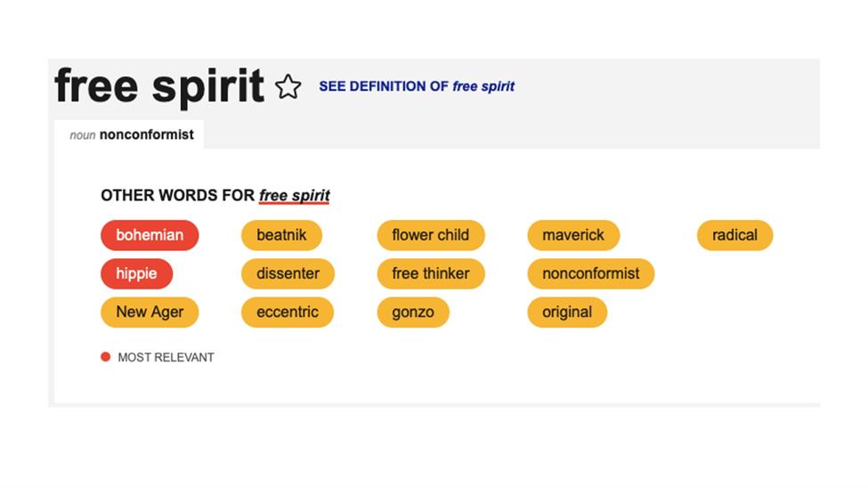Viewport: 868px width, 488px height.
Task: Choose the dissenter synonym pill
Action: (288, 273)
